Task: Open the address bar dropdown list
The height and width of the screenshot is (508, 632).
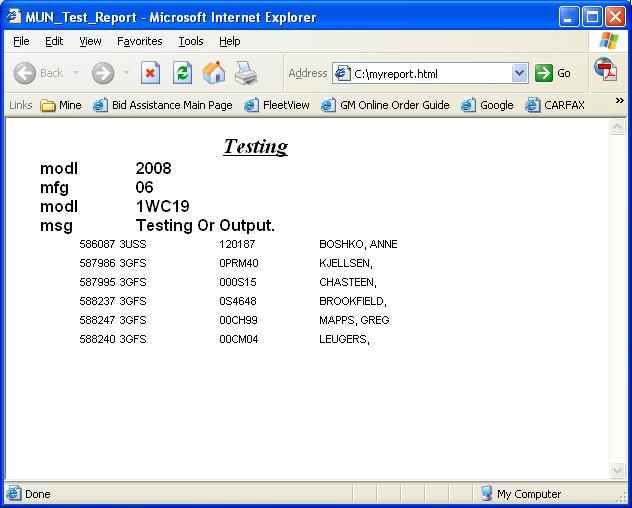Action: (x=519, y=73)
